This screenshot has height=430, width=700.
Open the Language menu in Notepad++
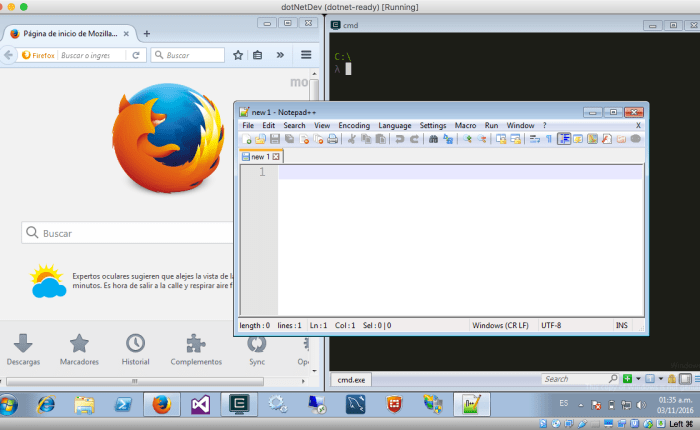click(x=395, y=125)
